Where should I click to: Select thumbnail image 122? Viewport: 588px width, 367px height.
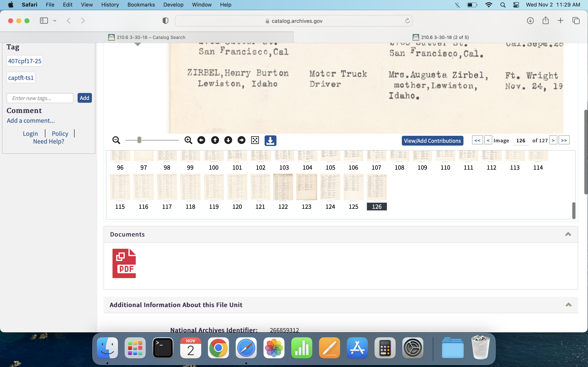point(283,187)
